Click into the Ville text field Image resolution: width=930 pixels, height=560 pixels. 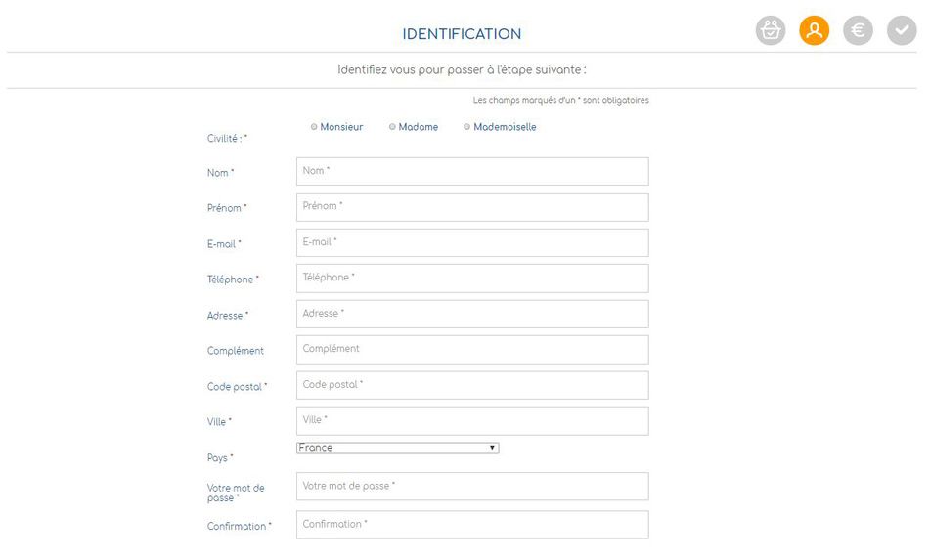click(x=471, y=420)
